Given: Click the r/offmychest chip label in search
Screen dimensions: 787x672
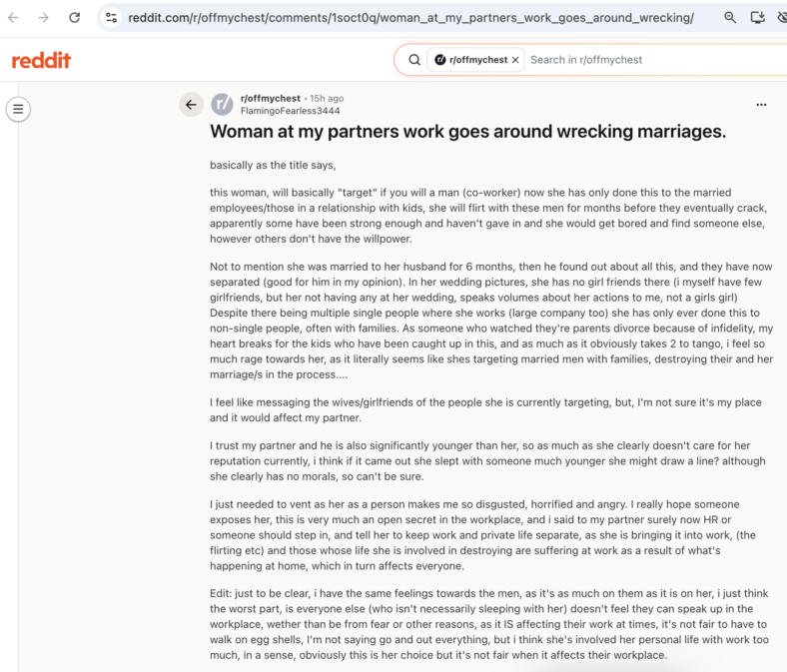Looking at the screenshot, I should coord(478,60).
